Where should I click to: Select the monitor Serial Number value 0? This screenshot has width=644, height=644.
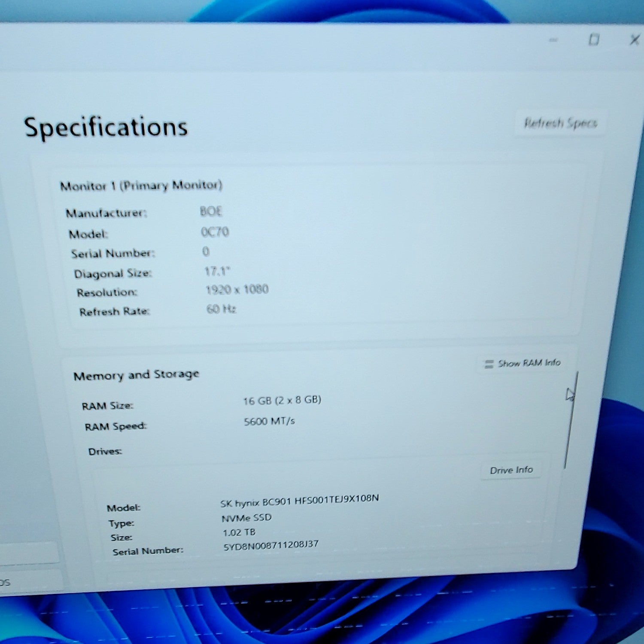click(206, 251)
